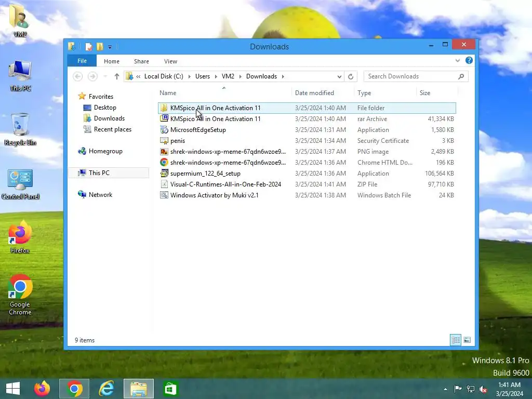Image resolution: width=532 pixels, height=399 pixels.
Task: Open the File ribbon tab
Action: pyautogui.click(x=82, y=61)
